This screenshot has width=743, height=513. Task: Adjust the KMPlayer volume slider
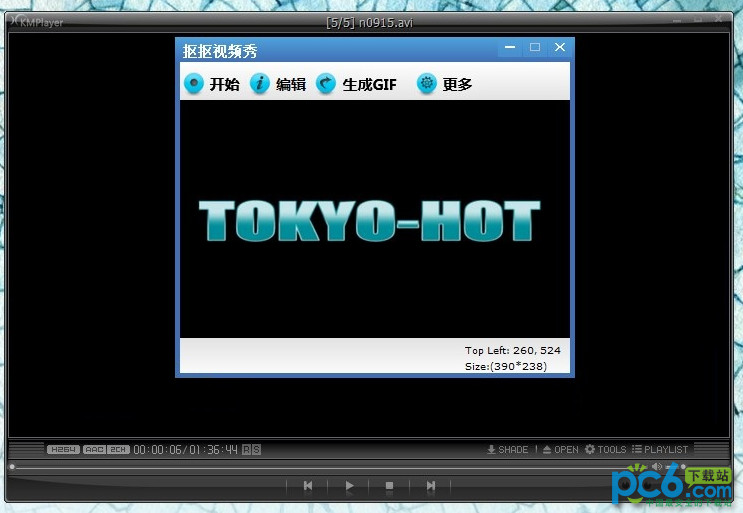click(676, 467)
